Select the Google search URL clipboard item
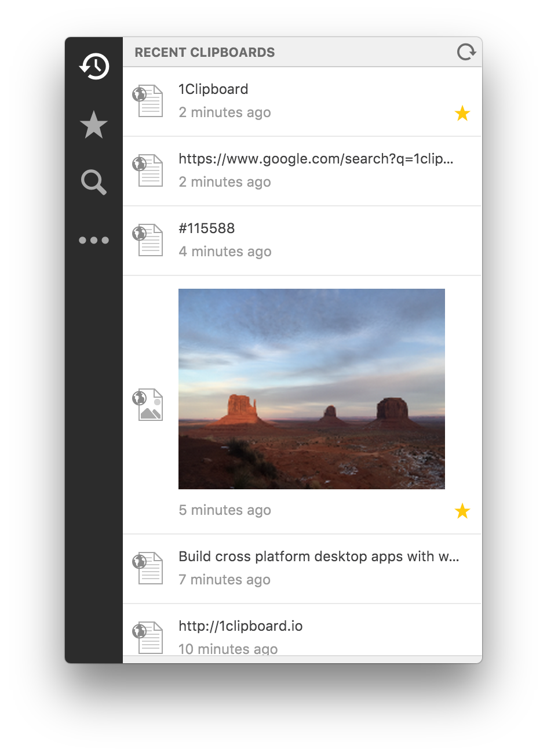 (x=301, y=158)
